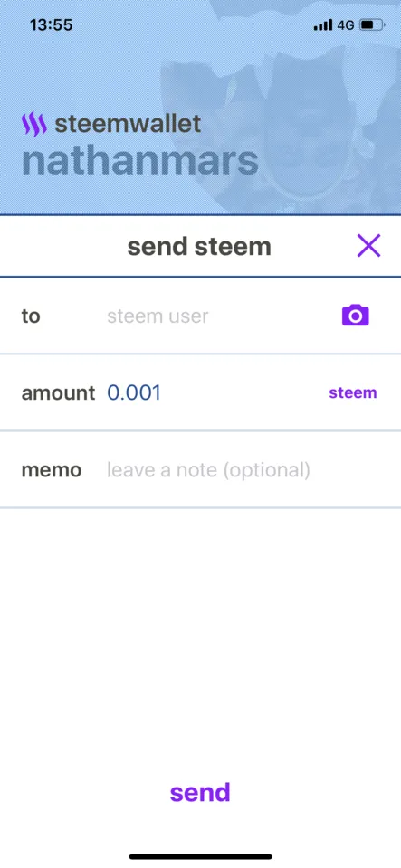The height and width of the screenshot is (868, 401).
Task: Close the send steem dialog
Action: pos(368,246)
